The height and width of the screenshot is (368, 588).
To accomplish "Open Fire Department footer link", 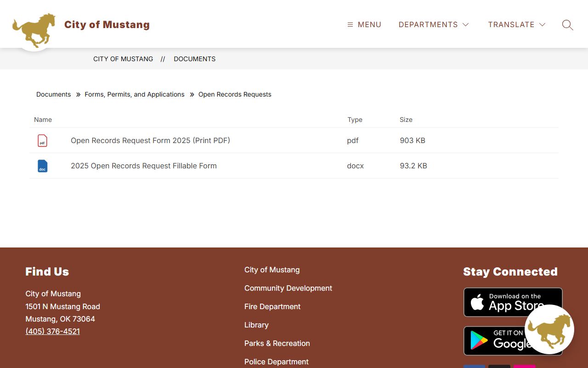I will tap(272, 306).
